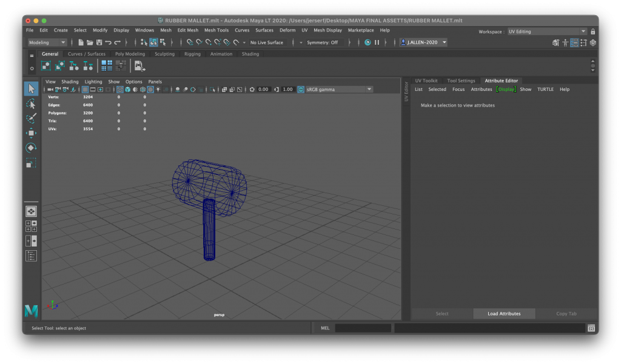Image resolution: width=621 pixels, height=364 pixels.
Task: Open the Outliner panel layout button
Action: (31, 256)
